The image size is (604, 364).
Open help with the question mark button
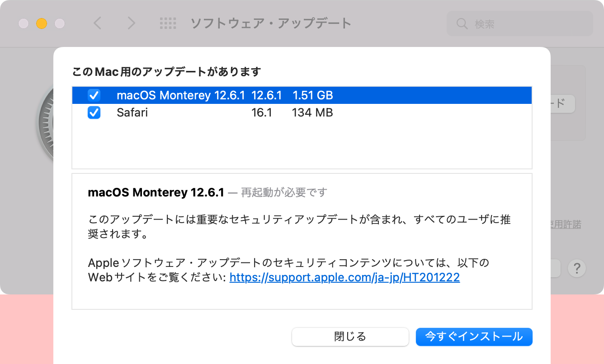point(577,268)
